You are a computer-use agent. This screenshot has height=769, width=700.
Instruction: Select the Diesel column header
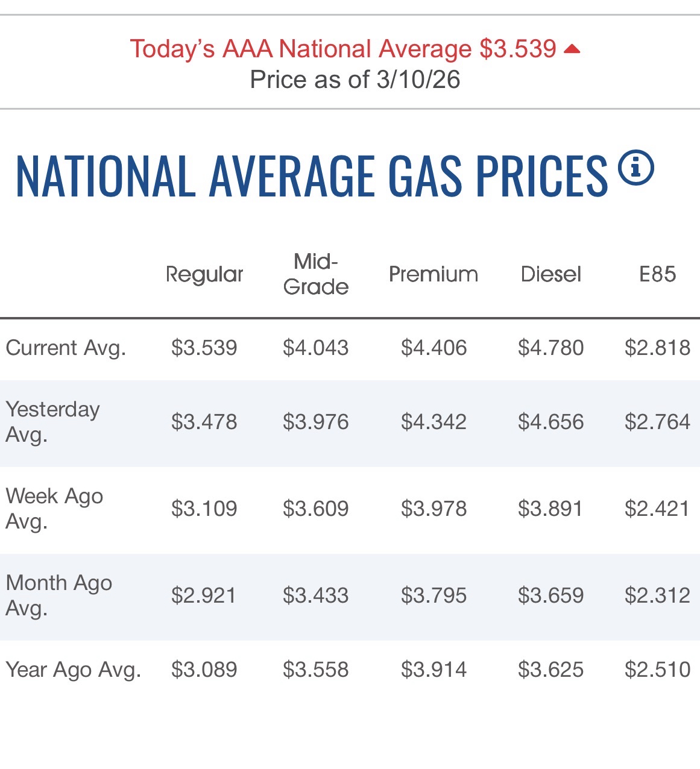pyautogui.click(x=550, y=274)
